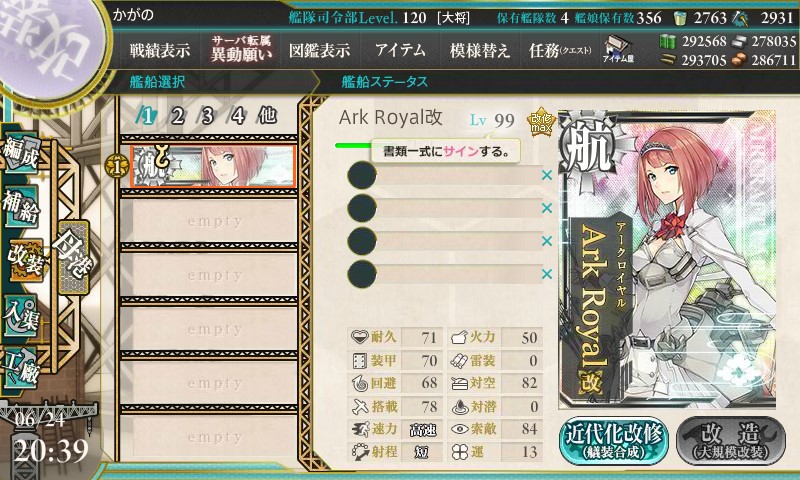The height and width of the screenshot is (480, 800).
Task: Click the 母港 home port badge
Action: click(x=73, y=257)
